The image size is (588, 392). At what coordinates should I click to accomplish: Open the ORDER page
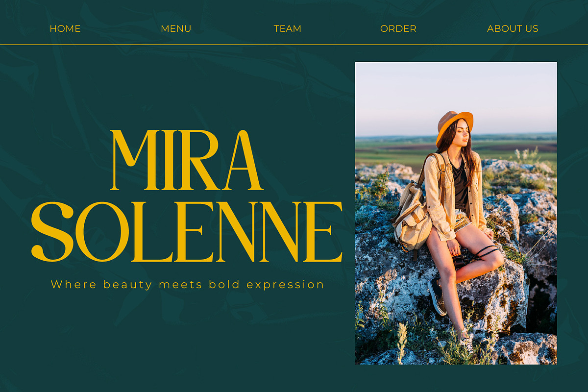398,28
